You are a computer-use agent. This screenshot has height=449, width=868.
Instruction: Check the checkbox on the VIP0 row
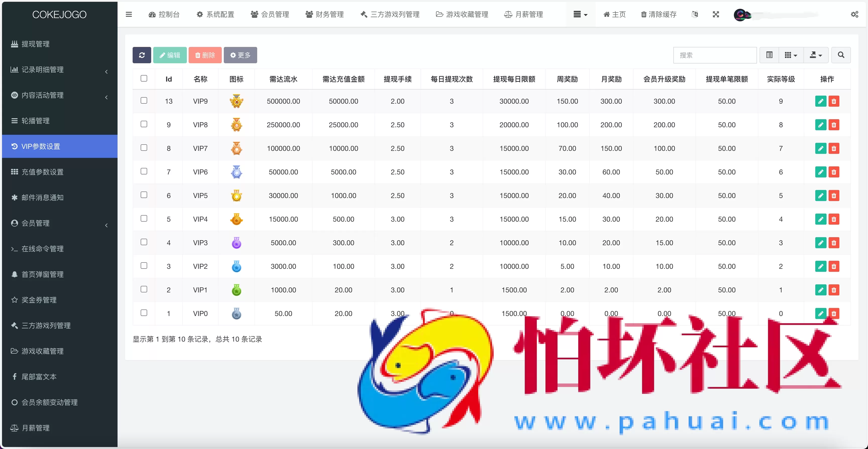144,312
